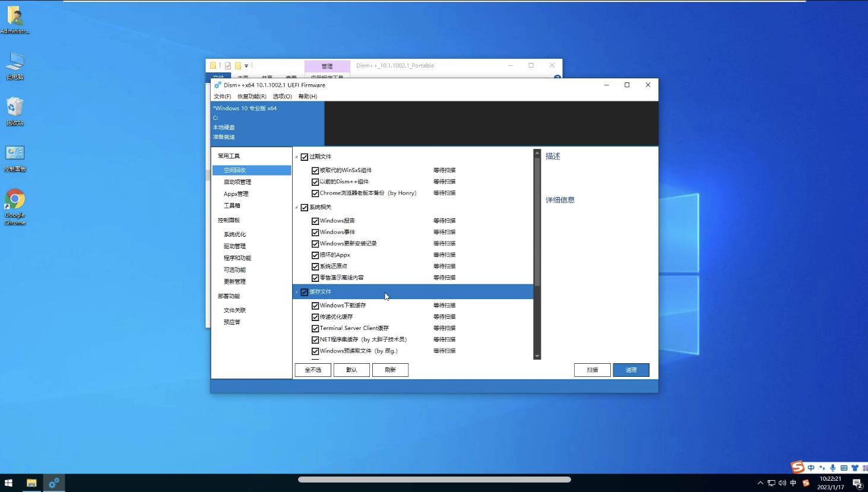Screen dimensions: 868x492
Task: Select the 管理 tab in the Explorer window
Action: [x=327, y=66]
